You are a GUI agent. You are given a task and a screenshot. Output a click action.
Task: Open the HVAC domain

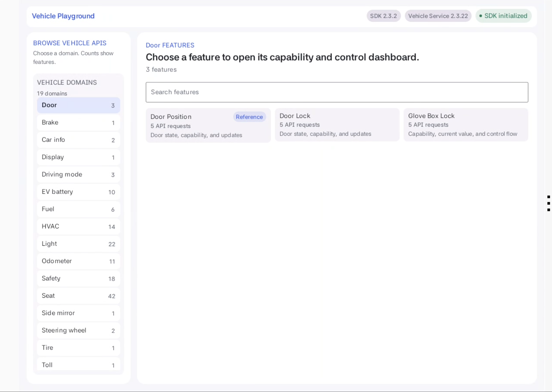coord(78,227)
